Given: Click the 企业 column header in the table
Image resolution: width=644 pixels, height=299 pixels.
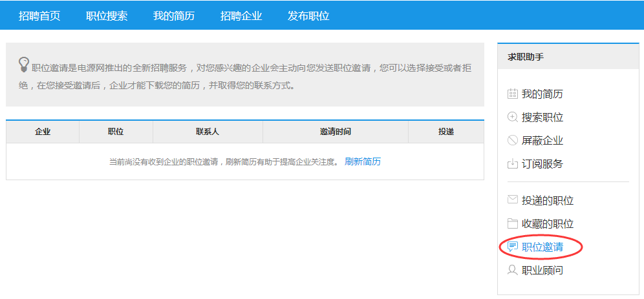Looking at the screenshot, I should pos(43,132).
